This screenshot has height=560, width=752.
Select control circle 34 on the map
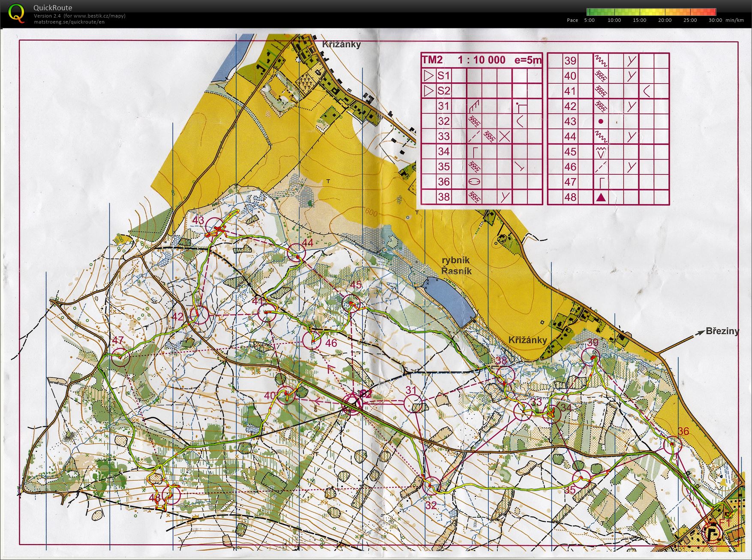tap(552, 414)
